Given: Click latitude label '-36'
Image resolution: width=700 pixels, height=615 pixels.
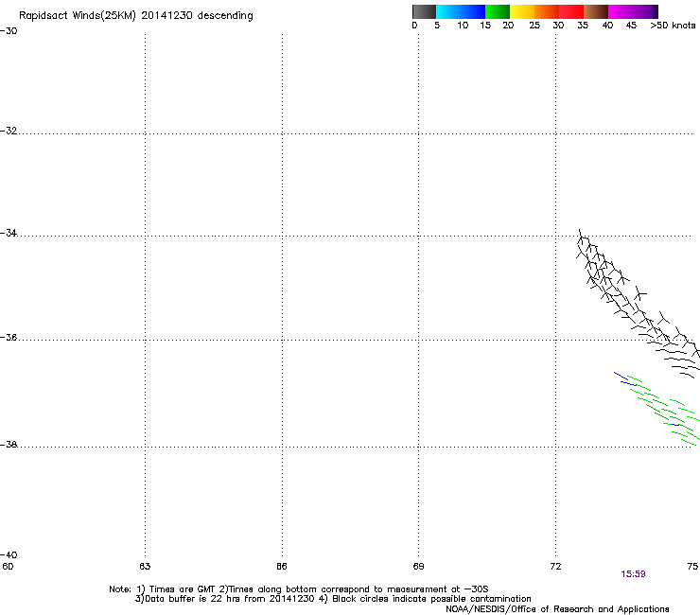Looking at the screenshot, I should point(9,337).
